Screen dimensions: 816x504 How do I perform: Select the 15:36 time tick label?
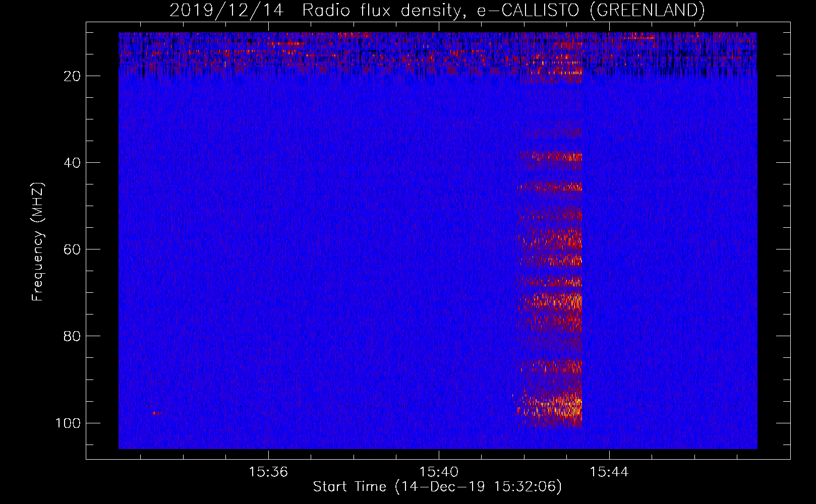268,472
